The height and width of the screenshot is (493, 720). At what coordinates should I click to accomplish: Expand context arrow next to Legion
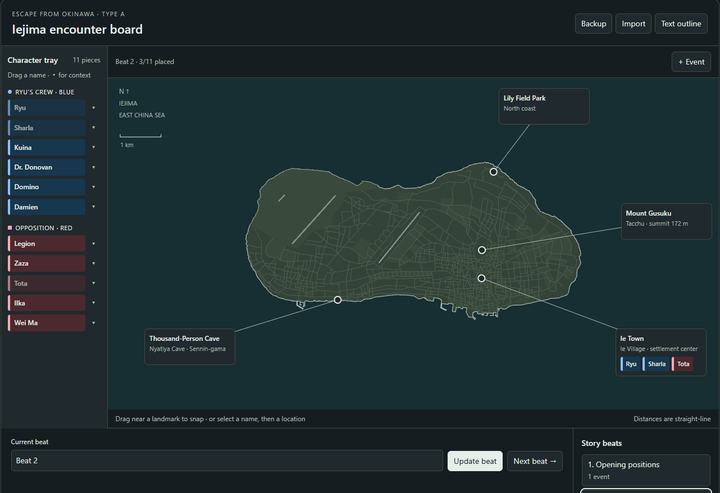[94, 244]
